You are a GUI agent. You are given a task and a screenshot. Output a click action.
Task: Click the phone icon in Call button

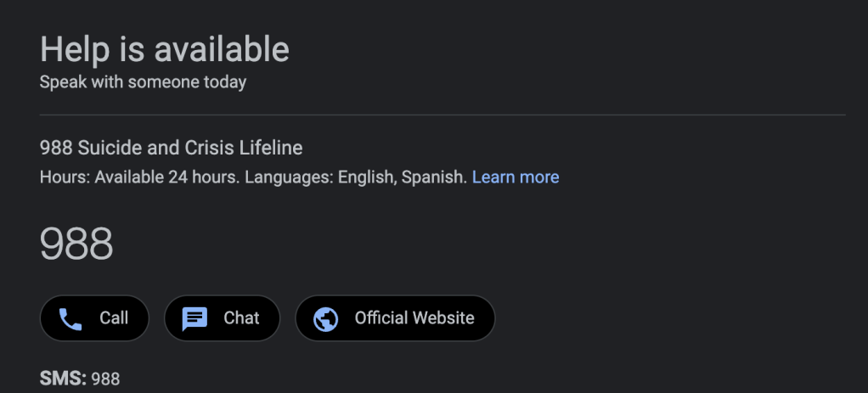tap(70, 319)
